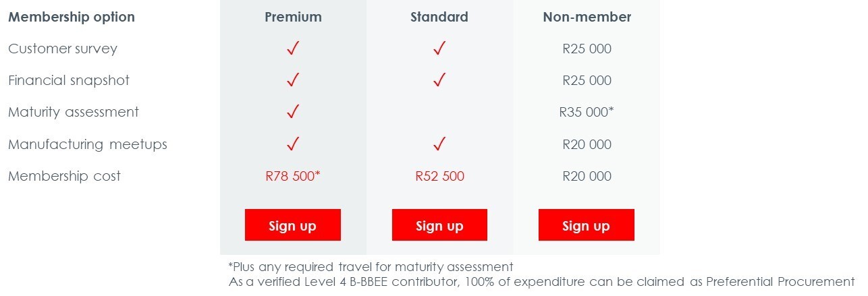Image resolution: width=868 pixels, height=296 pixels.
Task: Click Sign up under Standard
Action: point(439,225)
